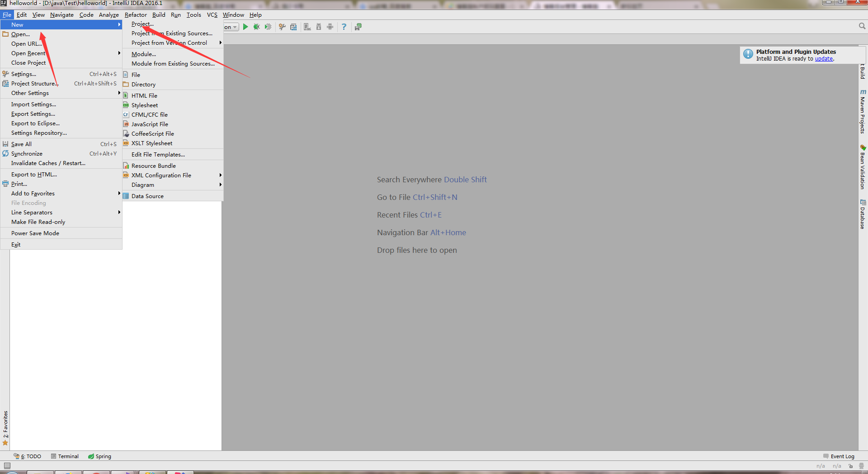
Task: Create a new JavaScript File
Action: (173, 124)
